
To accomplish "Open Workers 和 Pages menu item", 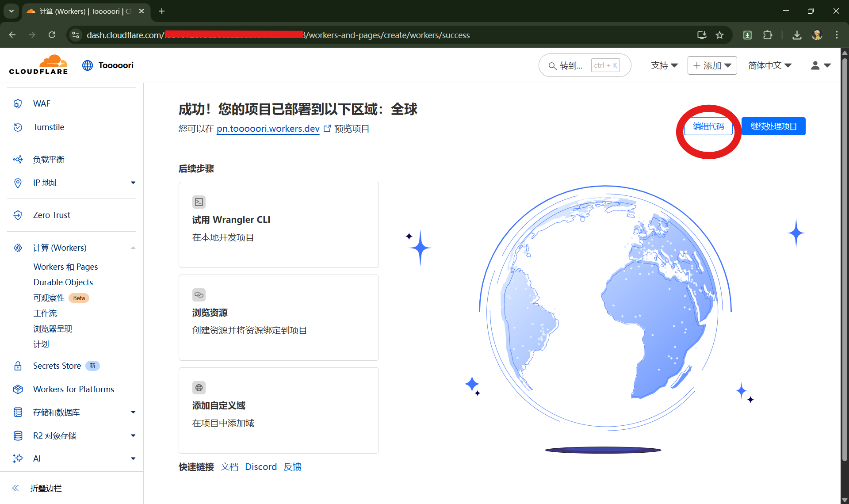I will (x=65, y=267).
